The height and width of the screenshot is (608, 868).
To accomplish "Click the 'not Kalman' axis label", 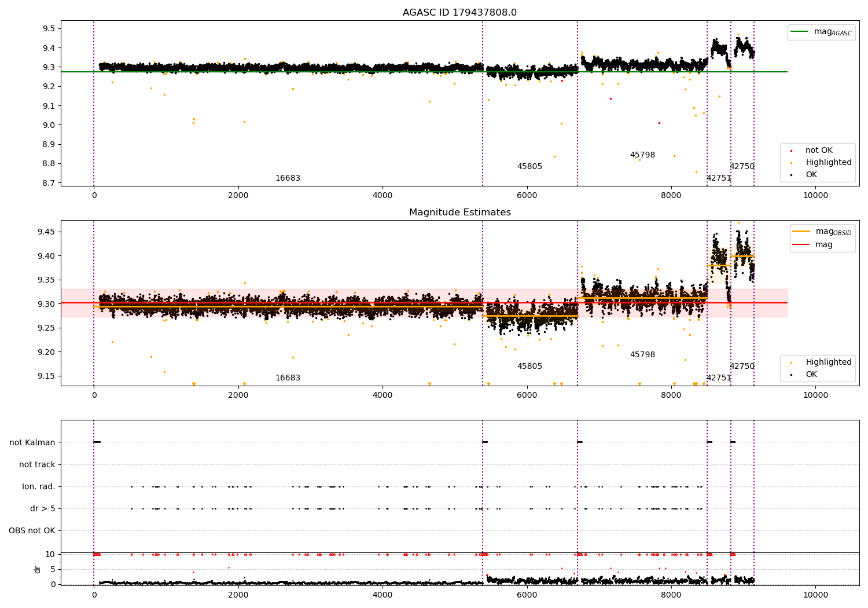I will coord(32,442).
